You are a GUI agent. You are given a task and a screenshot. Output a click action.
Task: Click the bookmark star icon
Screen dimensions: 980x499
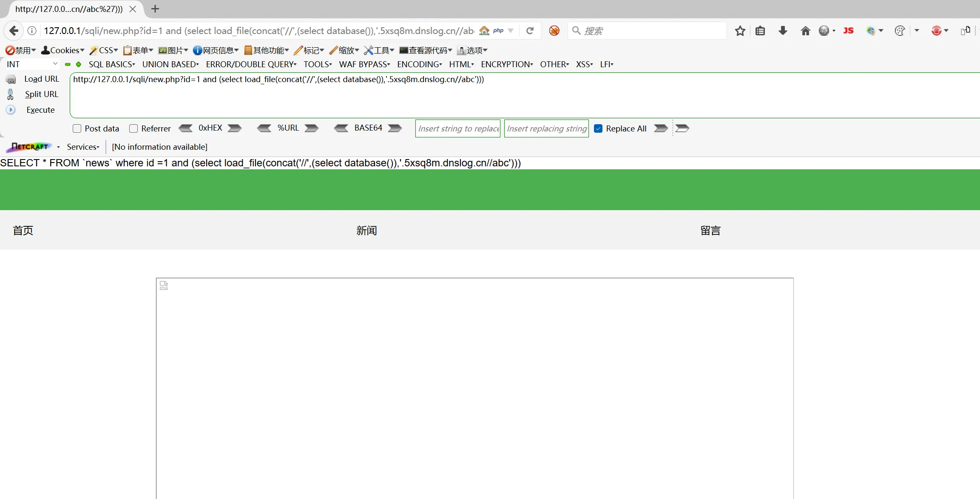point(740,31)
